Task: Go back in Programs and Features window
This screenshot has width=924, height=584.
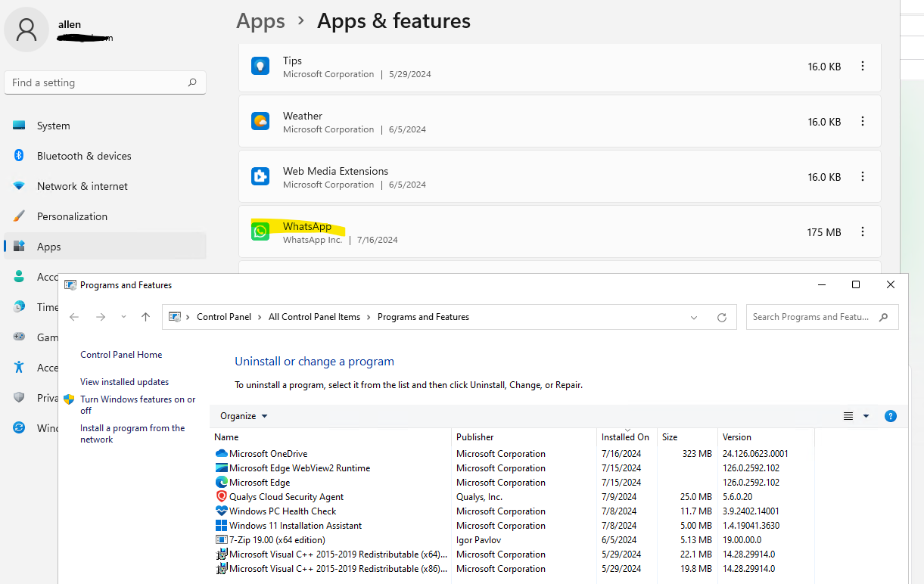Action: click(74, 317)
